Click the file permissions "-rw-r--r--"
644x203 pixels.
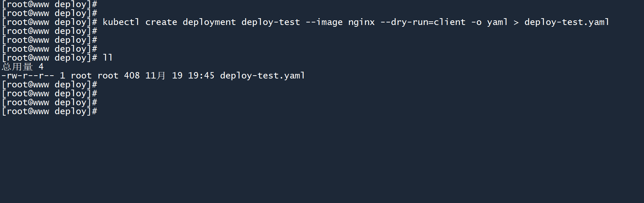pyautogui.click(x=28, y=76)
